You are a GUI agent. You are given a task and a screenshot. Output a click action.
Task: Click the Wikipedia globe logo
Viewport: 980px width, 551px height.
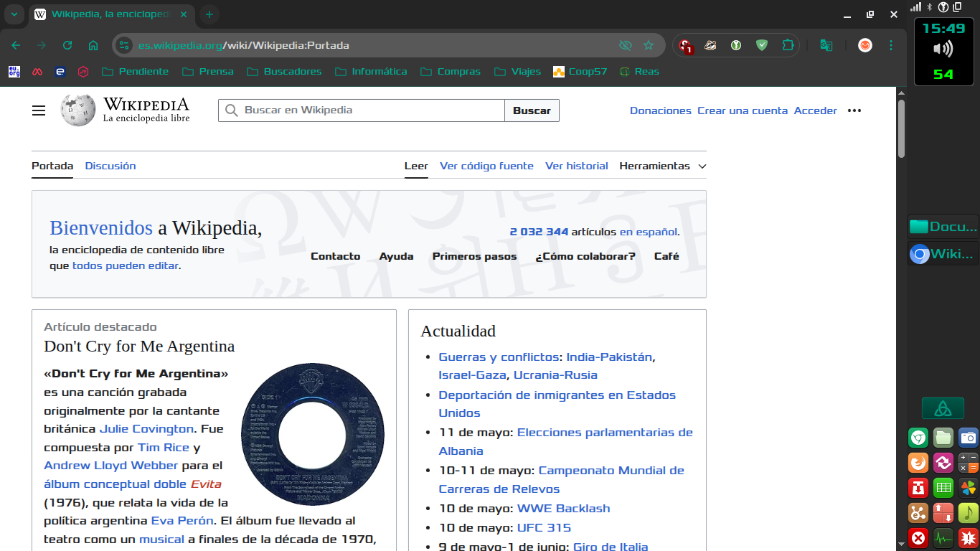tap(78, 110)
